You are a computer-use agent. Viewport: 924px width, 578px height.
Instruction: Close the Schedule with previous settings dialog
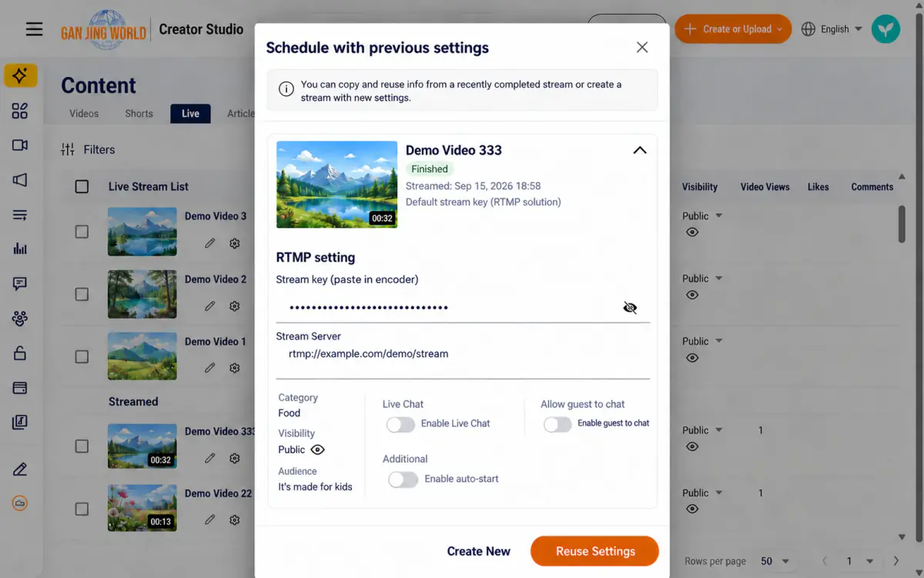(x=642, y=48)
